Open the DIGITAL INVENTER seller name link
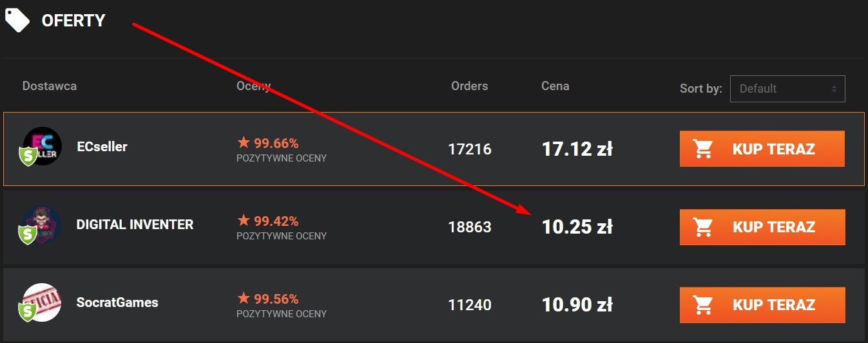 click(135, 225)
